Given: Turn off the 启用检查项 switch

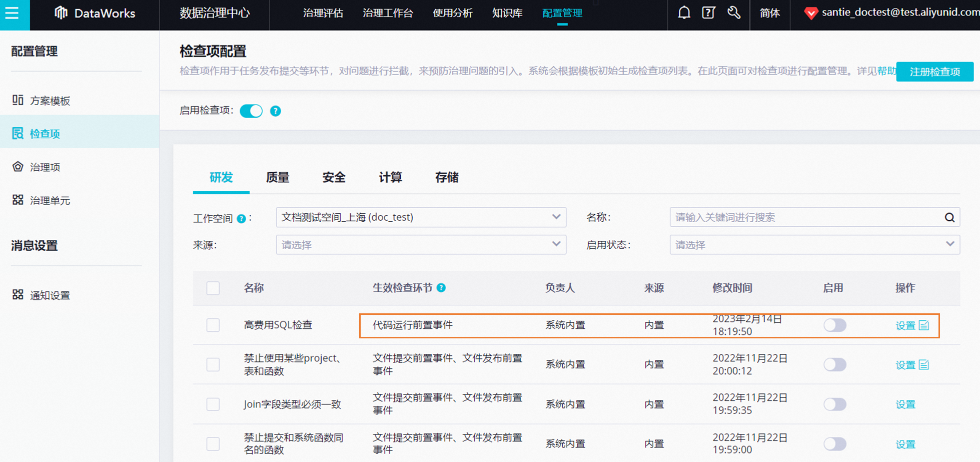Looking at the screenshot, I should tap(251, 111).
